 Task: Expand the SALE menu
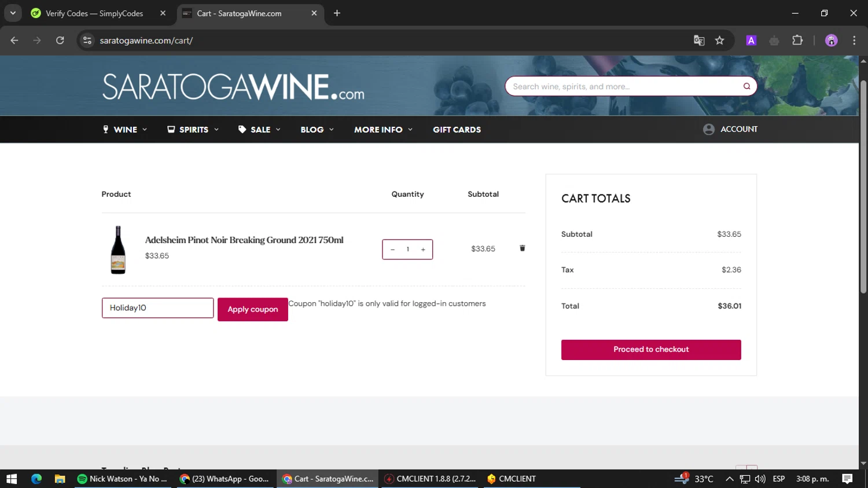pyautogui.click(x=260, y=130)
